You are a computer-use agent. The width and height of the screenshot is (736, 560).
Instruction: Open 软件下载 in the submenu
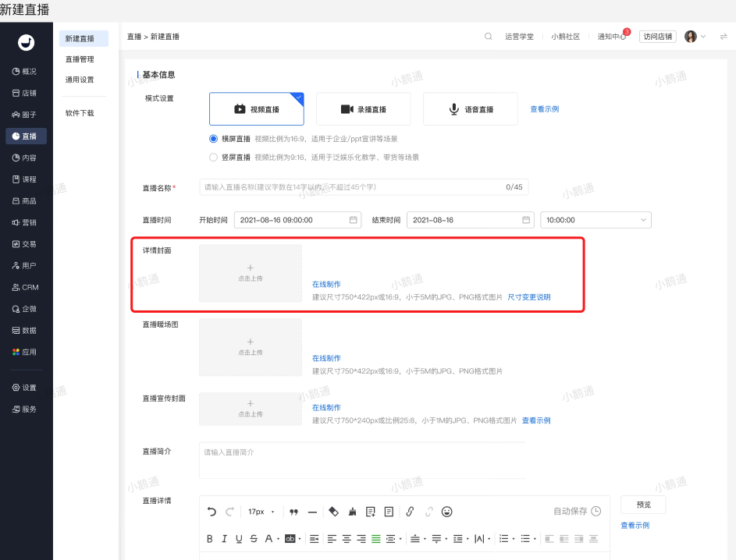click(x=80, y=113)
